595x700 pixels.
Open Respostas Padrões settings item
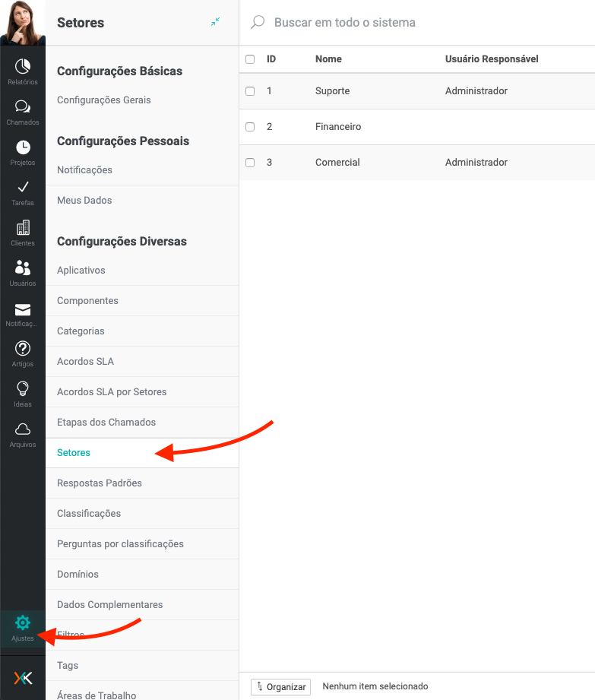pos(100,483)
